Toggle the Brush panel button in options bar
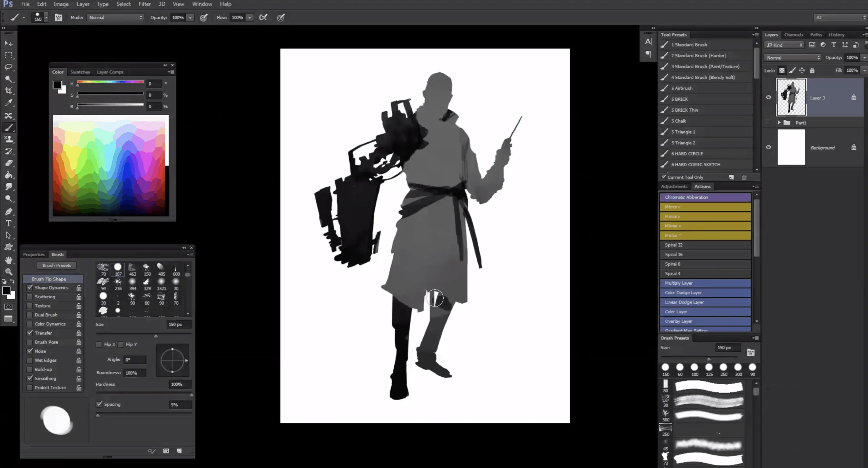The width and height of the screenshot is (868, 468). click(58, 17)
